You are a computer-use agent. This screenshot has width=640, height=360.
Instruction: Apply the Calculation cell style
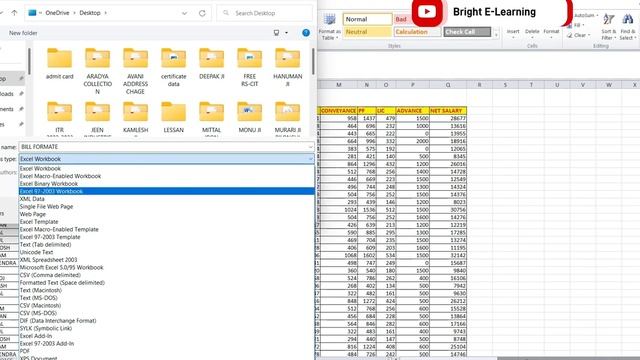click(417, 32)
